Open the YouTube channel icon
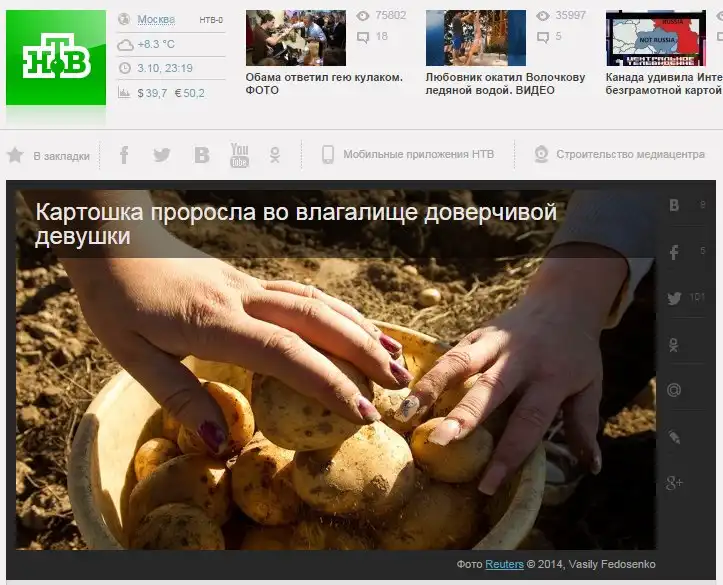The width and height of the screenshot is (723, 585). click(x=239, y=155)
